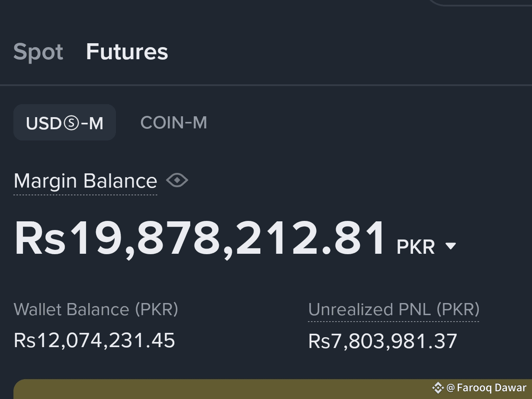Click the Margin Balance dotted-underlined label
Screen dimensions: 532x399
[x=85, y=181]
